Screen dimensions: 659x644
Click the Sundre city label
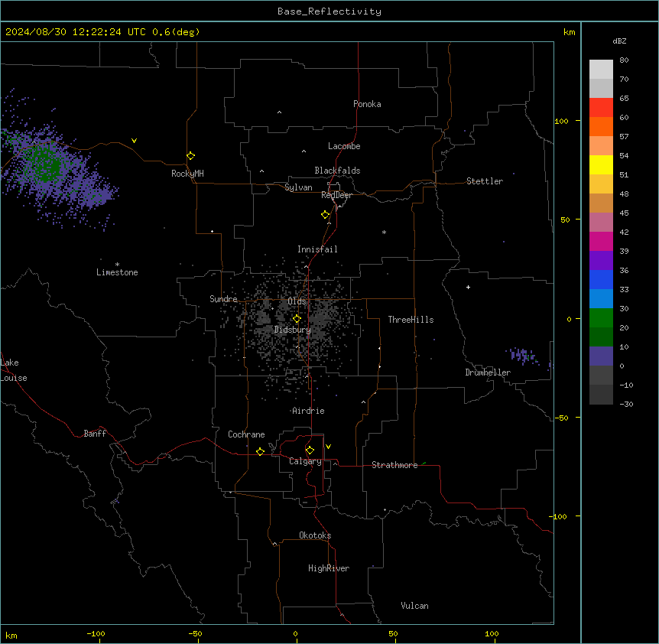click(223, 299)
